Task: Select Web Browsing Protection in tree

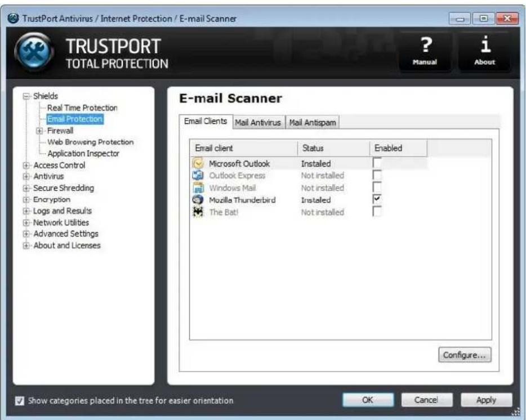Action: tap(91, 142)
